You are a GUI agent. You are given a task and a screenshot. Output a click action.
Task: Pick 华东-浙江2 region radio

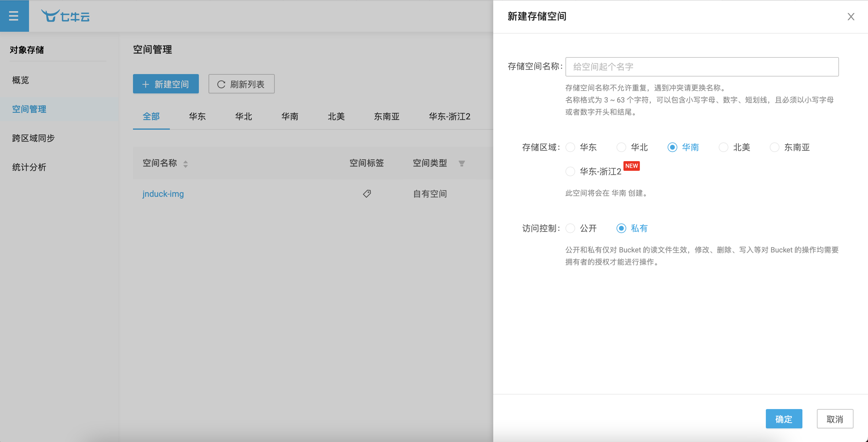point(570,171)
